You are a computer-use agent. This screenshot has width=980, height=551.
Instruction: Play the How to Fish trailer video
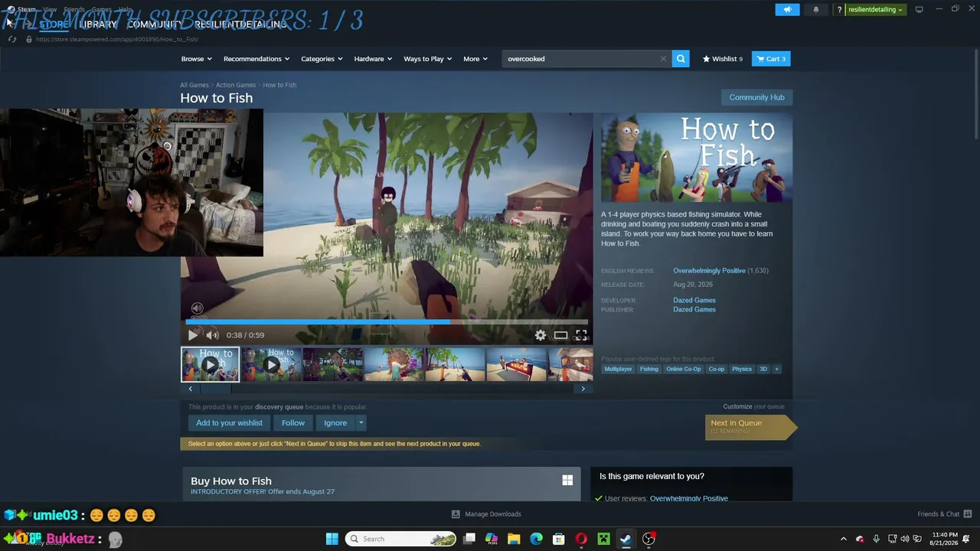[x=193, y=335]
